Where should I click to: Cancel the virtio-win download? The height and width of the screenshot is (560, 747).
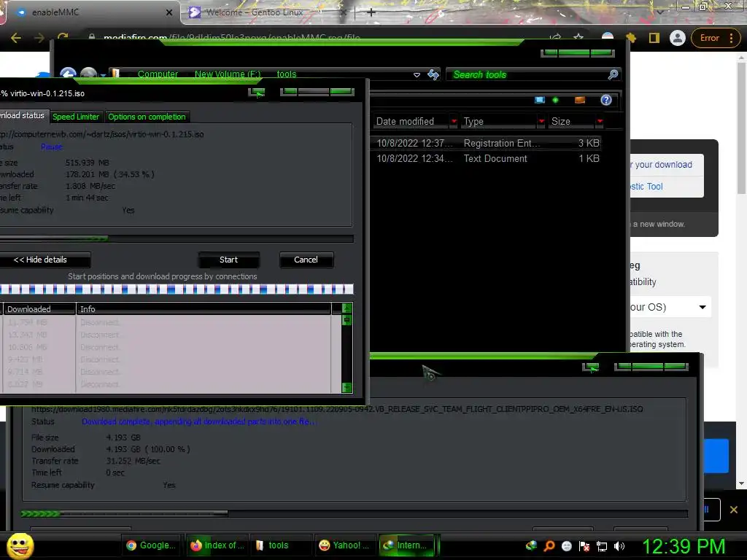click(x=306, y=260)
